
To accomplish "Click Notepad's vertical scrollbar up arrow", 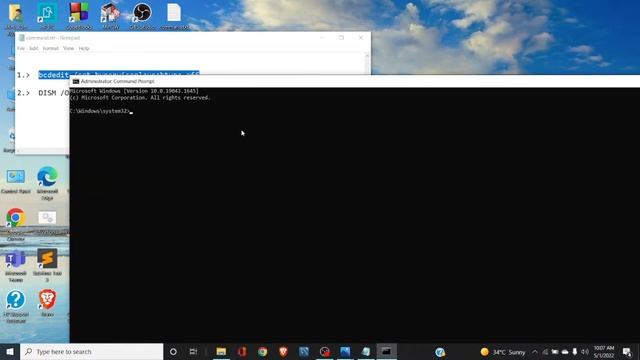I will [367, 56].
